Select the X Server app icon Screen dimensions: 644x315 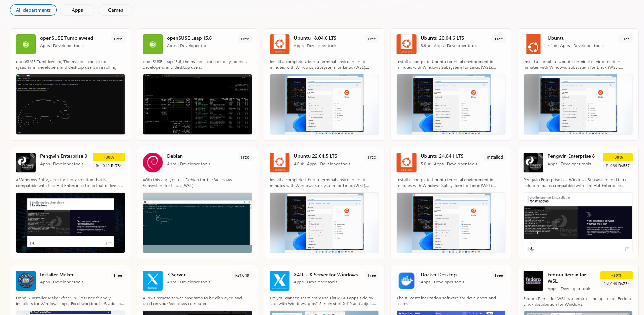(x=153, y=281)
